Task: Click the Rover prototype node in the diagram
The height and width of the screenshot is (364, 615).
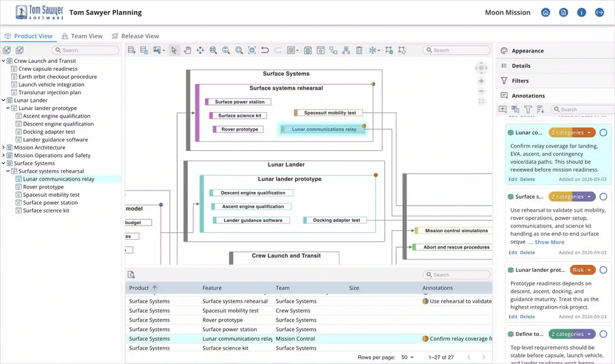Action: pyautogui.click(x=238, y=129)
